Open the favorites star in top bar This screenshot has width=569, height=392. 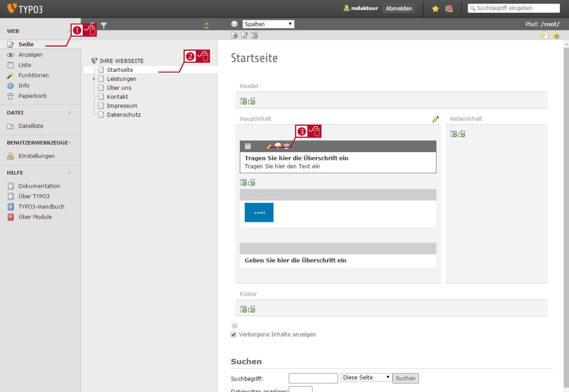click(x=435, y=9)
